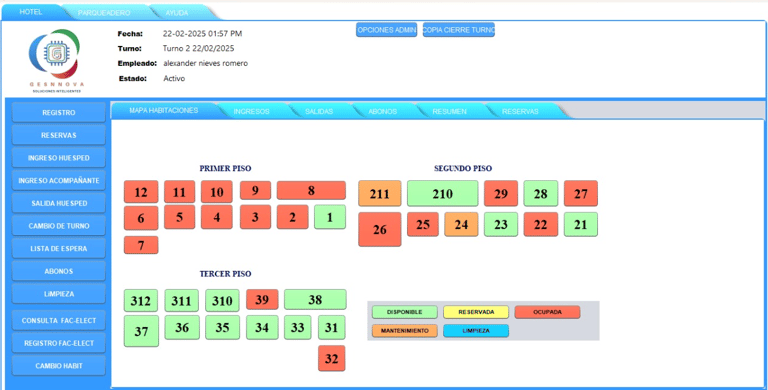This screenshot has height=390, width=768.
Task: Click CAMBIO DE TURNO
Action: point(59,226)
